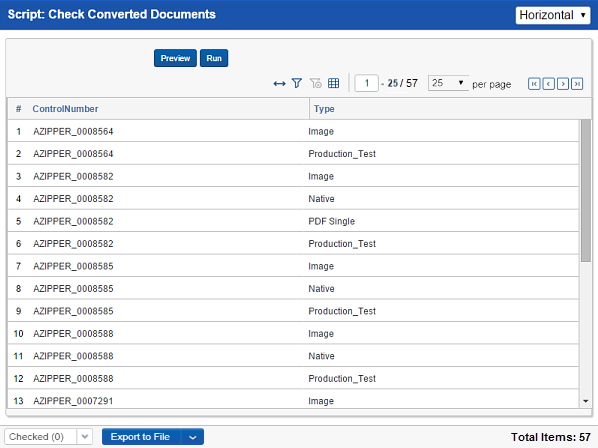Click Native in row 11
This screenshot has width=598, height=448.
pyautogui.click(x=321, y=356)
